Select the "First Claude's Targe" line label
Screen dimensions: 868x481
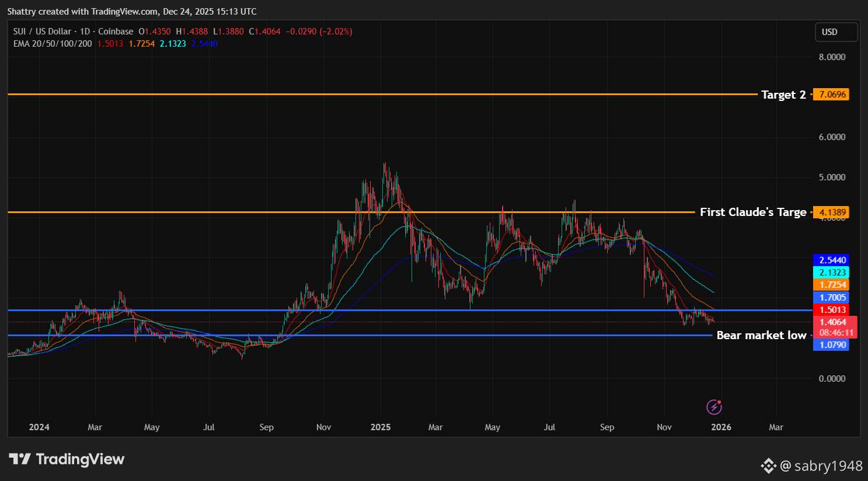pyautogui.click(x=753, y=212)
